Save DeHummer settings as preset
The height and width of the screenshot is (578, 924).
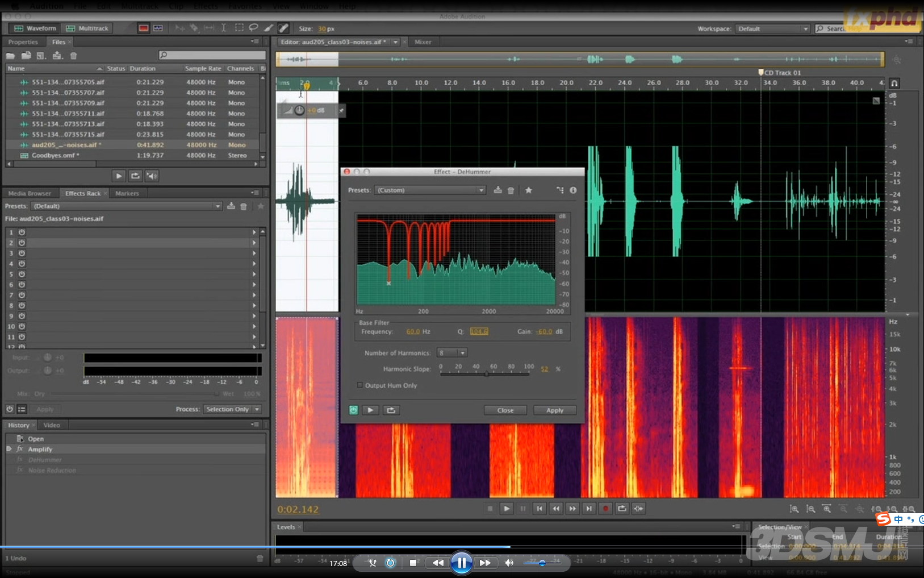tap(497, 190)
